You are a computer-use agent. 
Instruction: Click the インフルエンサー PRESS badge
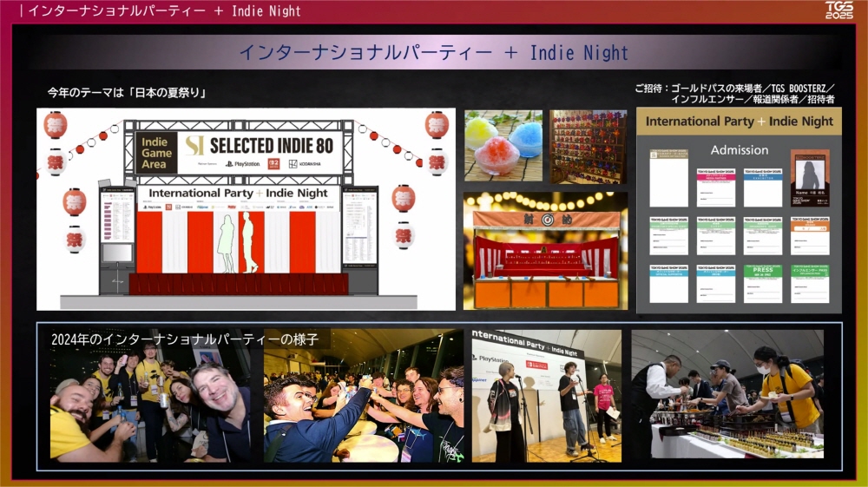(x=810, y=283)
